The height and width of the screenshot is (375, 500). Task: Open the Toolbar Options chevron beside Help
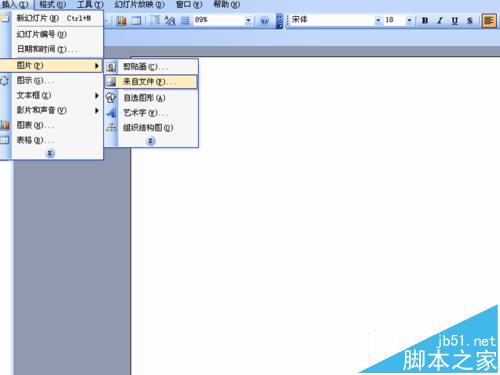(x=279, y=21)
